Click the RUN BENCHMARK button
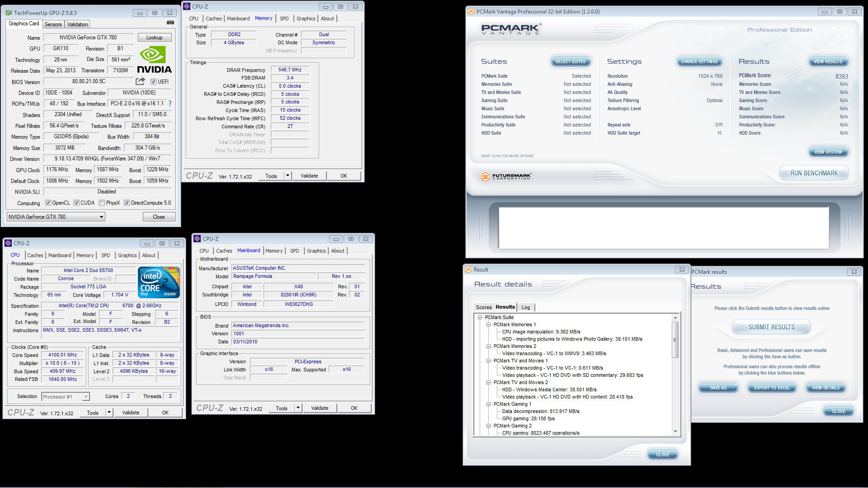 coord(814,173)
